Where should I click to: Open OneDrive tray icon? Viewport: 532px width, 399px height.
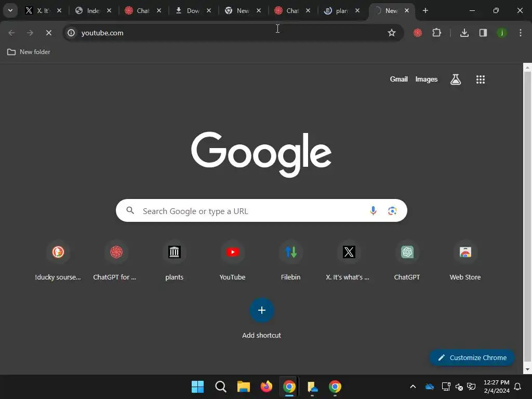tap(430, 387)
